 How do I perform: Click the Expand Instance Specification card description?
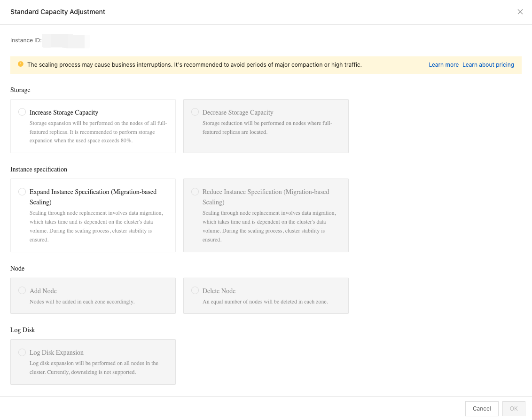[x=95, y=226]
